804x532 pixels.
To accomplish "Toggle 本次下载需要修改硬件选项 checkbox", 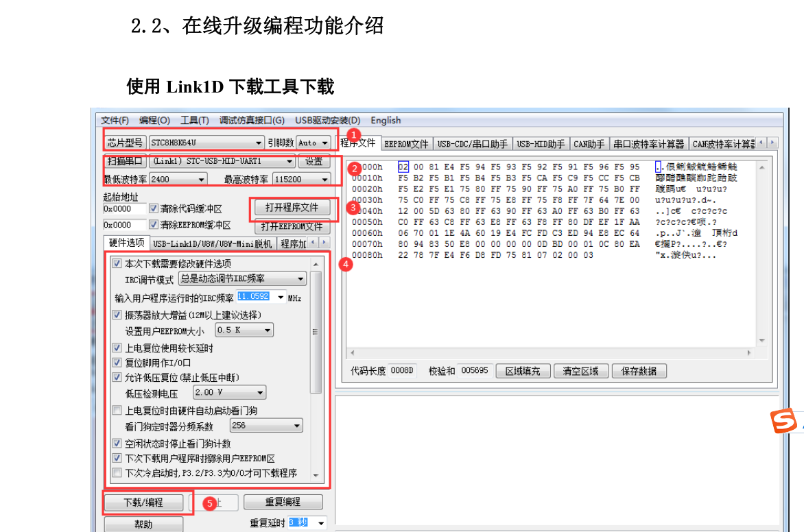I will point(117,263).
